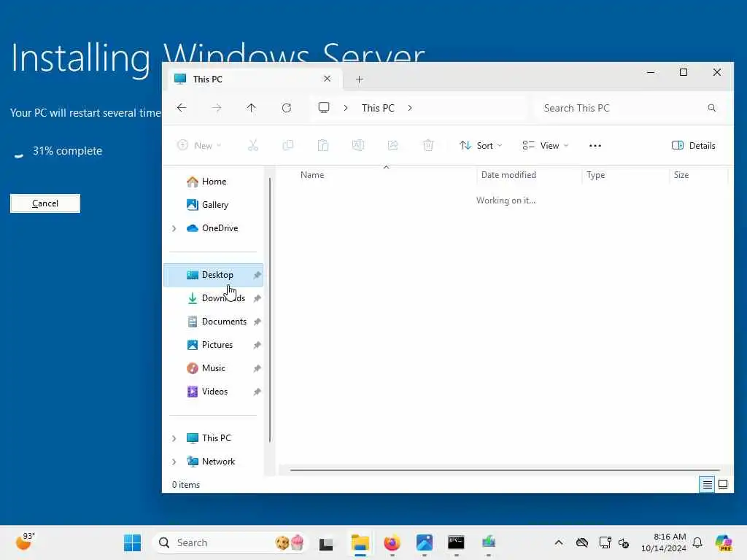Select Network in navigation pane
The width and height of the screenshot is (747, 560).
(214, 462)
